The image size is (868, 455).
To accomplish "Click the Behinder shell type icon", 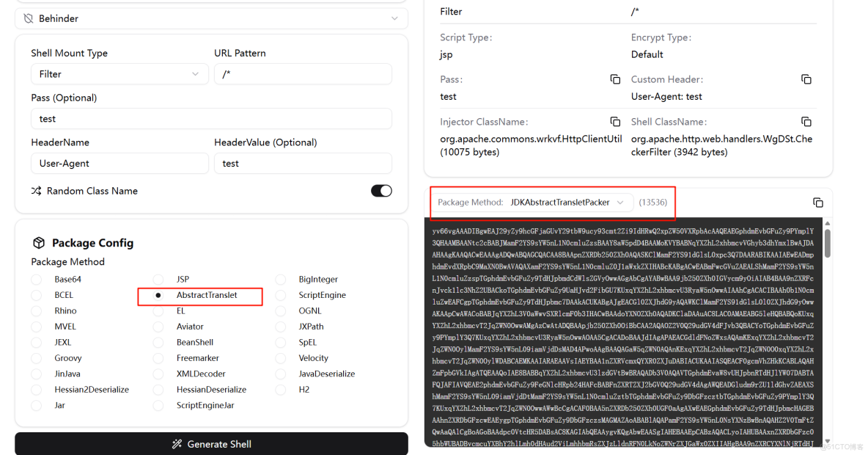I will 29,18.
